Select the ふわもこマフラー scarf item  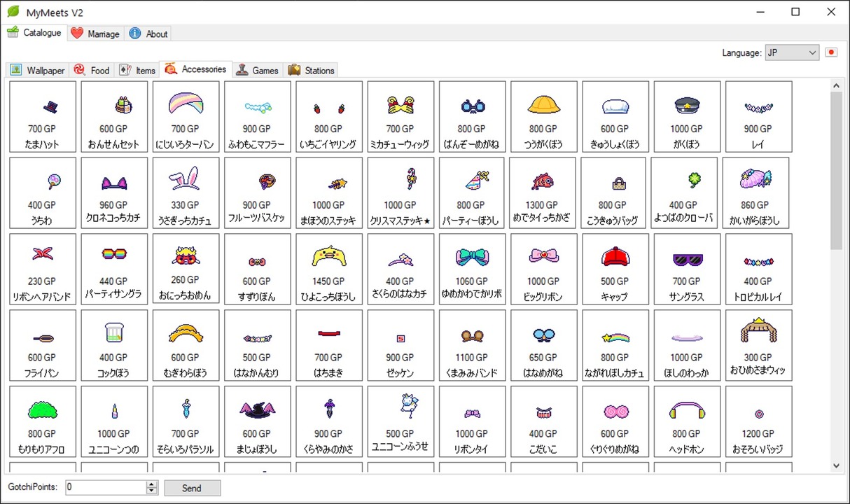pyautogui.click(x=258, y=116)
